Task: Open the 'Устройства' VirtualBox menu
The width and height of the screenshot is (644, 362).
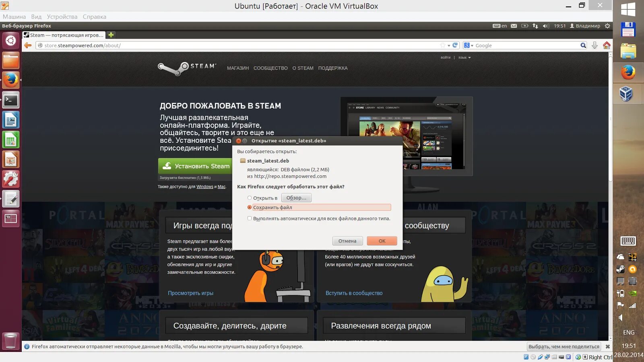Action: [x=62, y=17]
